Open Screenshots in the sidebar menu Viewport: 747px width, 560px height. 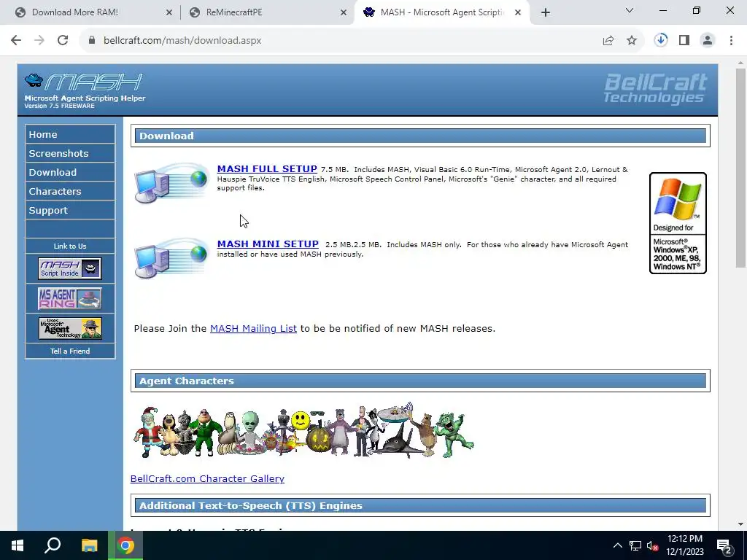[70, 153]
